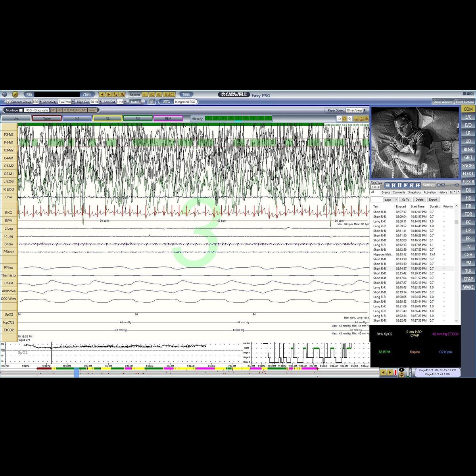Toggle the Montage checkbox
This screenshot has width=476, height=476.
point(22,110)
